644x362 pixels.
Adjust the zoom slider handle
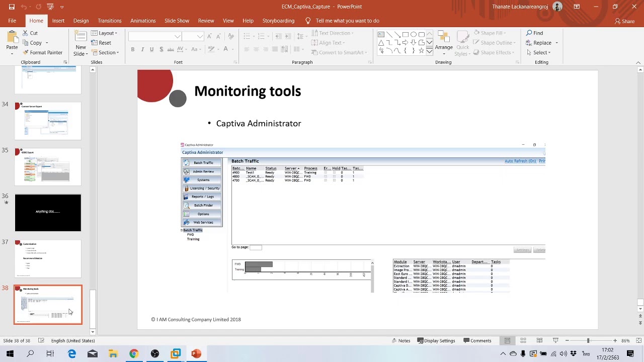(588, 340)
